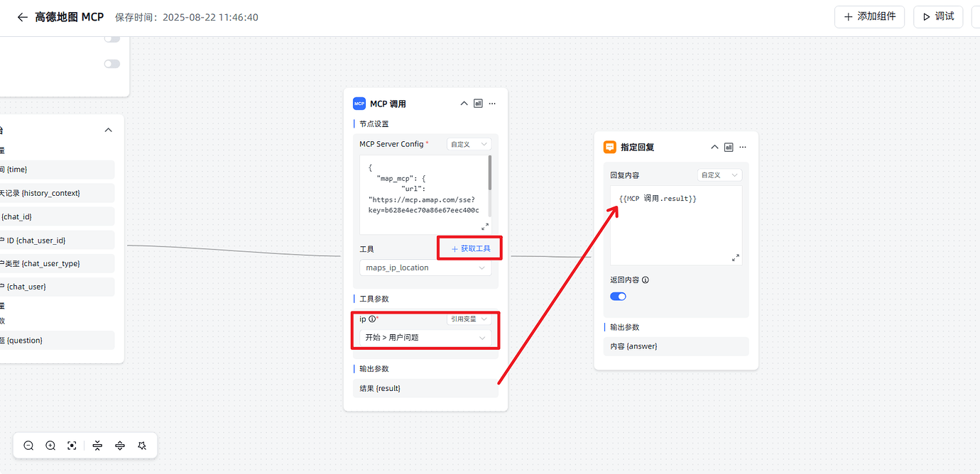
Task: Click the {chat_user} variable row
Action: coord(57,287)
